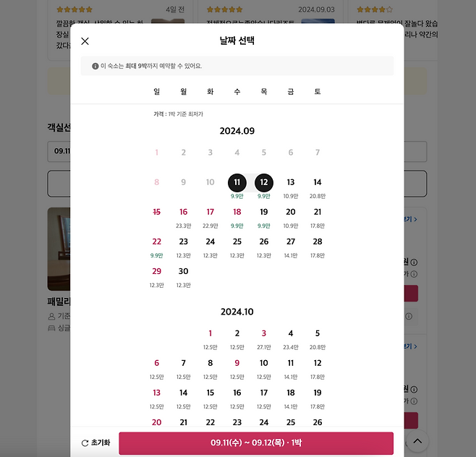Choose October 9 at 12.5만
476x457 pixels.
237,368
